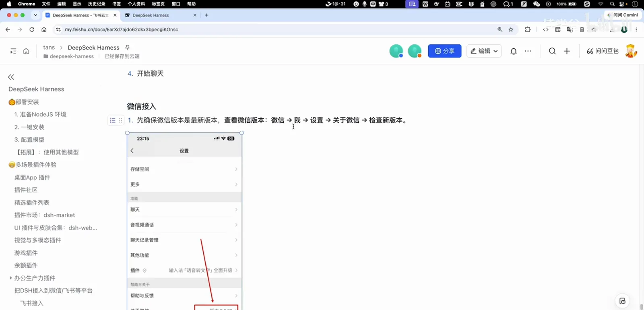The height and width of the screenshot is (310, 644).
Task: Open macOS Spotlight search
Action: [x=612, y=4]
